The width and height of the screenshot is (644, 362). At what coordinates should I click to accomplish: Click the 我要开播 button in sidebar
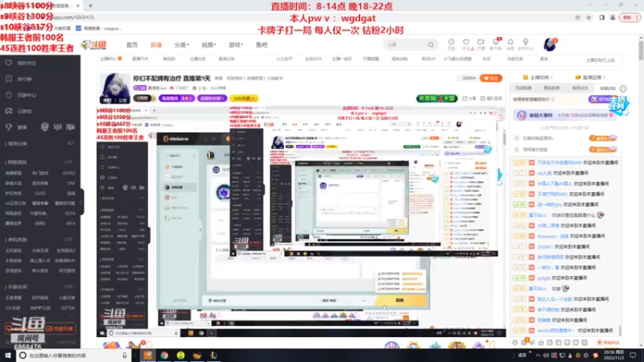coord(61,329)
